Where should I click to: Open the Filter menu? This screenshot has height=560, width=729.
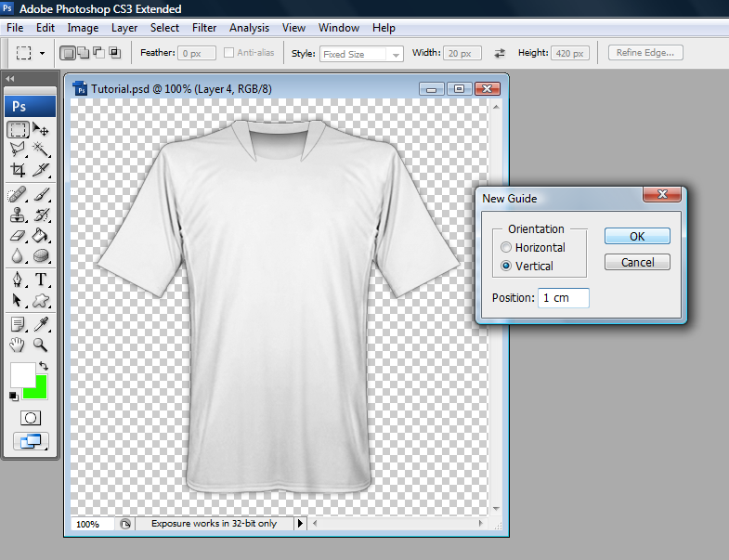[x=204, y=28]
